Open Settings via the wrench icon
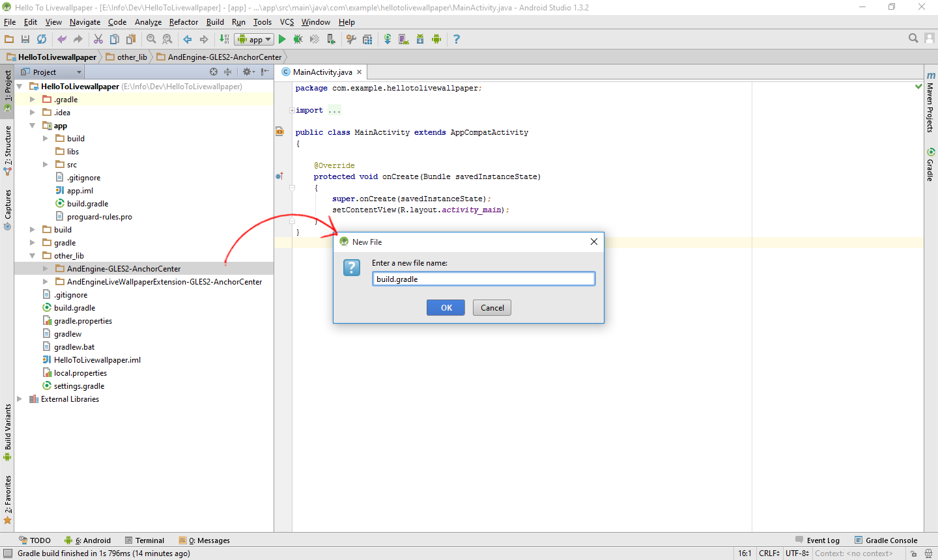This screenshot has height=560, width=938. (351, 39)
